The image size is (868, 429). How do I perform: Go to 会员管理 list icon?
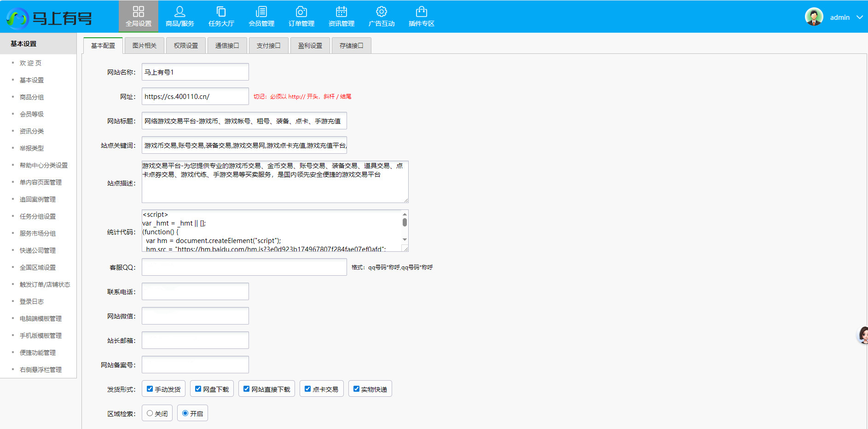tap(261, 12)
